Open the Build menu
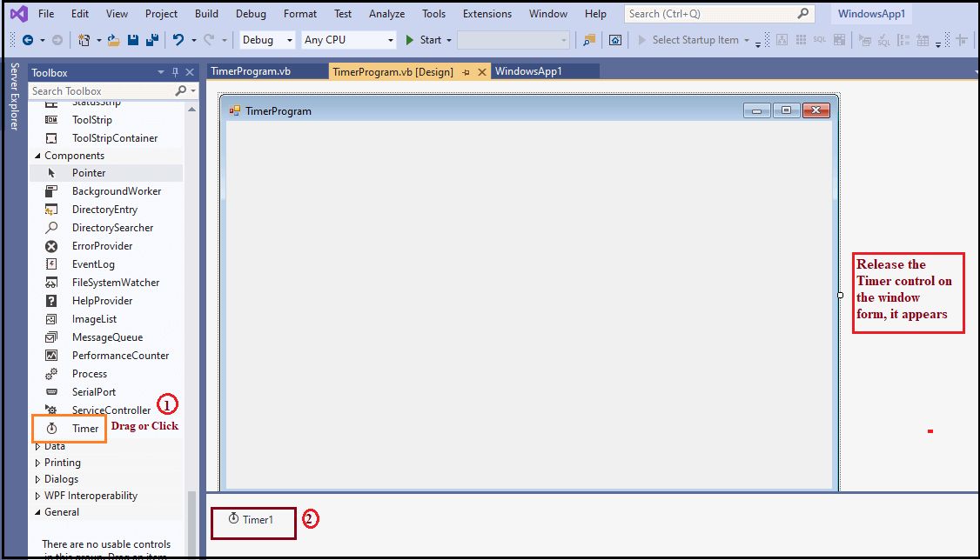The width and height of the screenshot is (980, 560). (206, 14)
